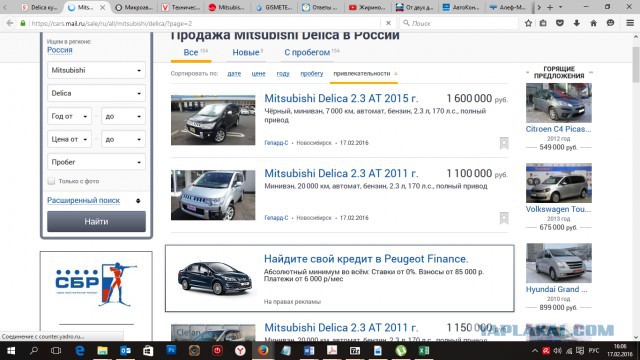Image resolution: width=640 pixels, height=360 pixels.
Task: Open the Citroen C4 Picas... hot offer
Action: 558,129
